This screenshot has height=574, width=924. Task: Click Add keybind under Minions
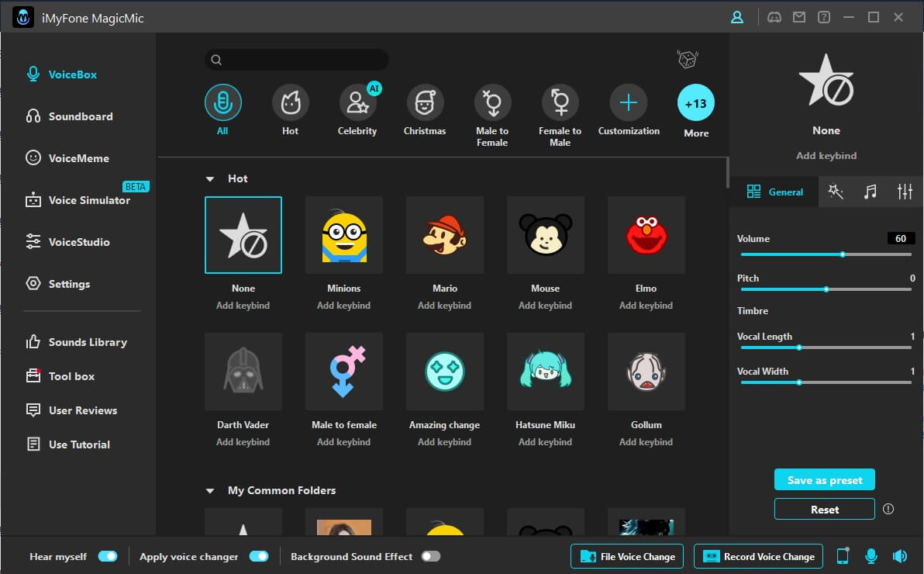pyautogui.click(x=344, y=306)
